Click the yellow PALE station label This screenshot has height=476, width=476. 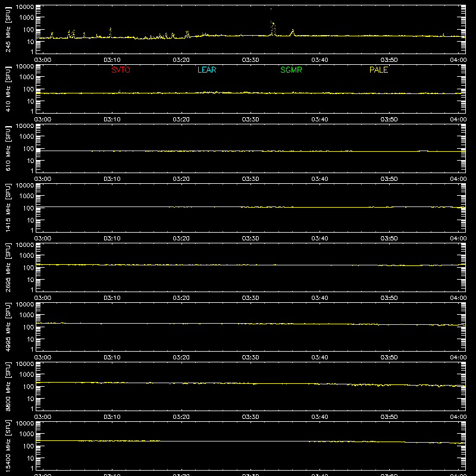point(378,70)
